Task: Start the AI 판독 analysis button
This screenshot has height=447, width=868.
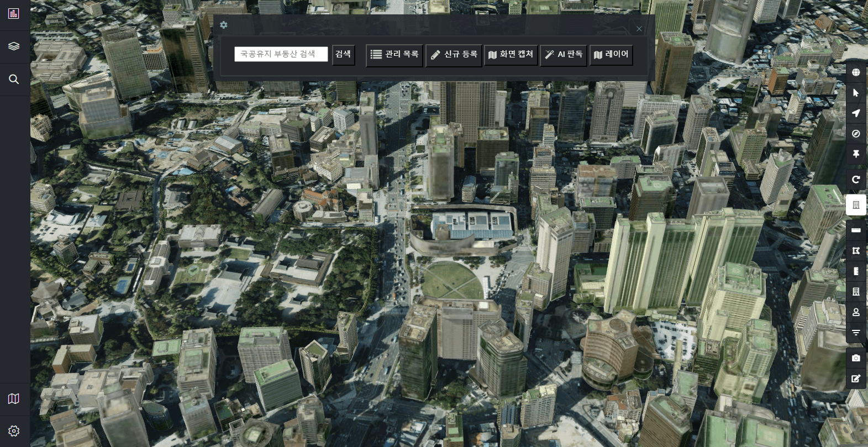Action: 564,55
